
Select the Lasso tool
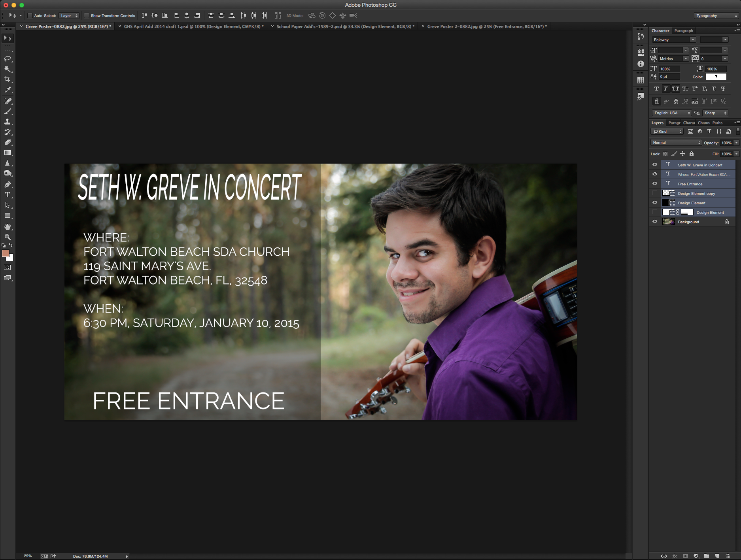8,59
